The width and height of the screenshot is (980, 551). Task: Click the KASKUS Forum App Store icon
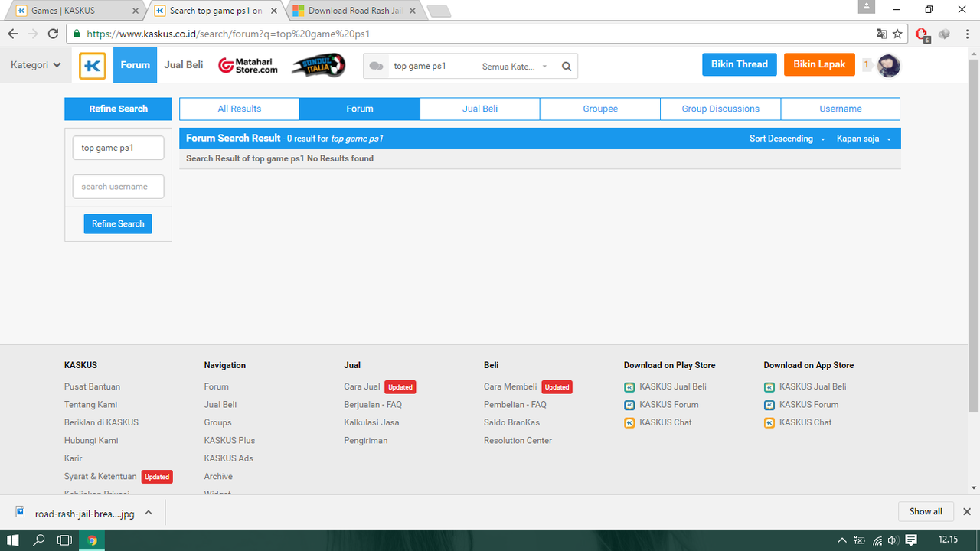coord(769,405)
